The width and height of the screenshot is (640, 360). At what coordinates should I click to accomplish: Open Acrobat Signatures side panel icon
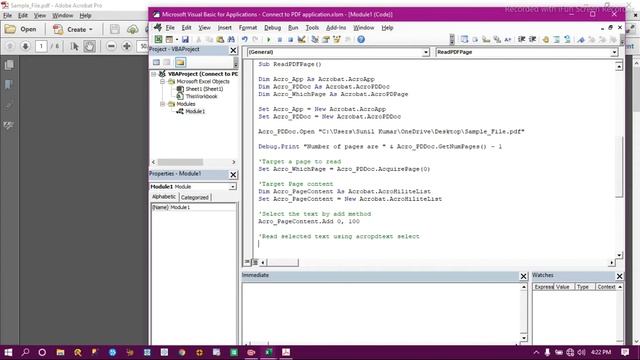click(x=9, y=125)
